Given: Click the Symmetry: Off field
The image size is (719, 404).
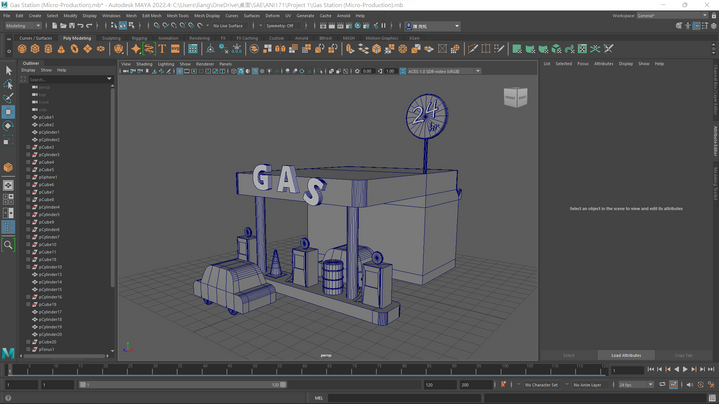Looking at the screenshot, I should pyautogui.click(x=282, y=26).
